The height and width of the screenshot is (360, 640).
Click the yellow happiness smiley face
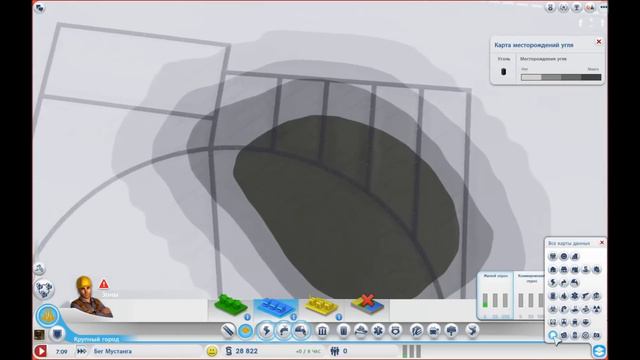[212, 351]
